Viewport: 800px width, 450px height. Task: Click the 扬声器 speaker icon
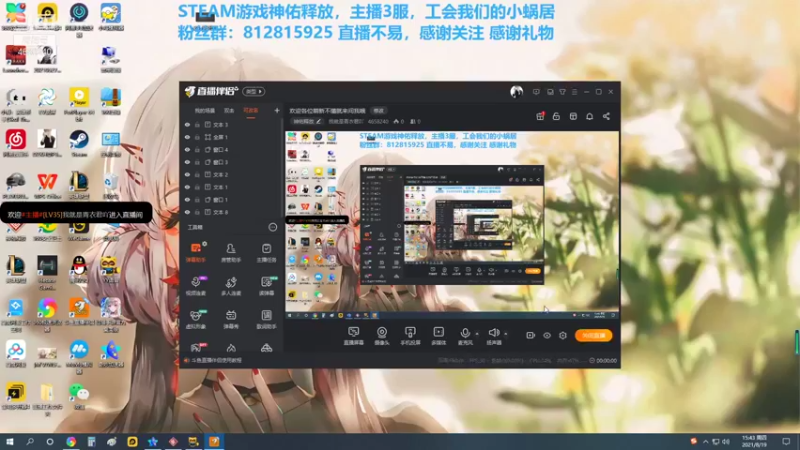pos(493,333)
